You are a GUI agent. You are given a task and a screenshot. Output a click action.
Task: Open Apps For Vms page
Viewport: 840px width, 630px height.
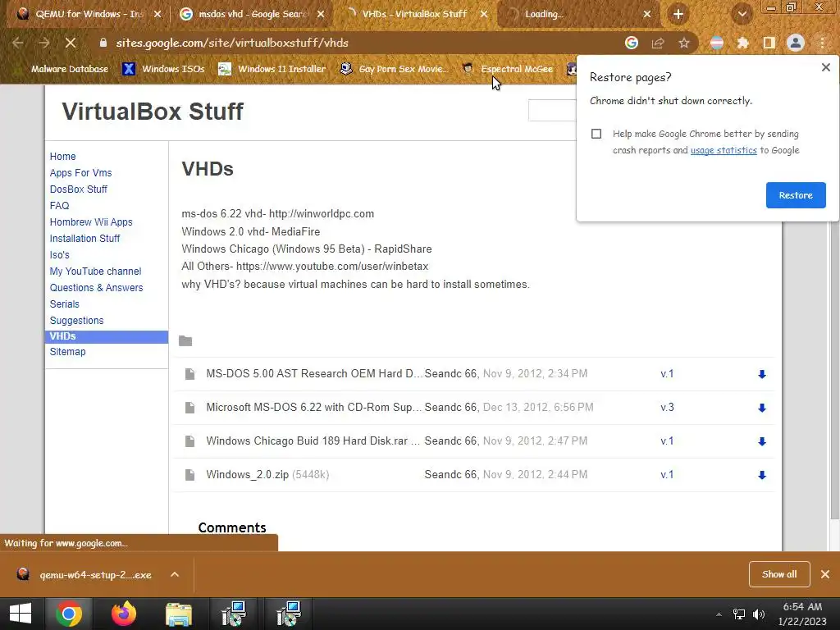[x=81, y=173]
